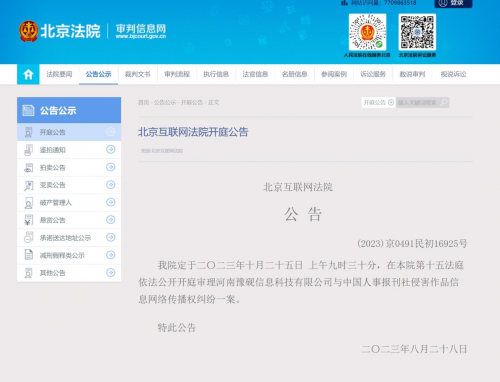Click the 变卖公告 sidebar icon
Viewport: 500px width, 382px height.
[29, 185]
